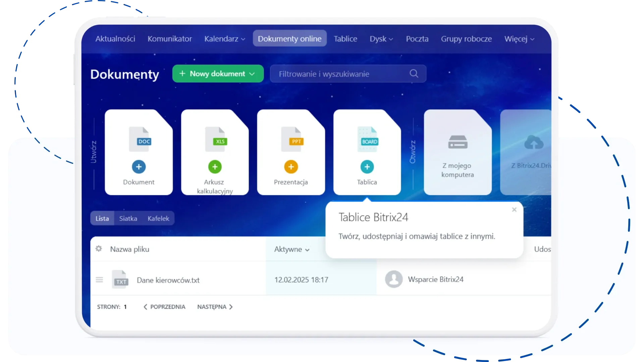Click the blue plus on Dokument card
The height and width of the screenshot is (362, 644).
(139, 167)
